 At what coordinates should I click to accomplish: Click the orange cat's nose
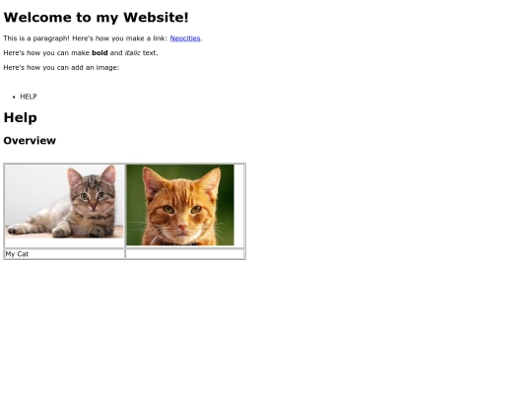tap(182, 227)
